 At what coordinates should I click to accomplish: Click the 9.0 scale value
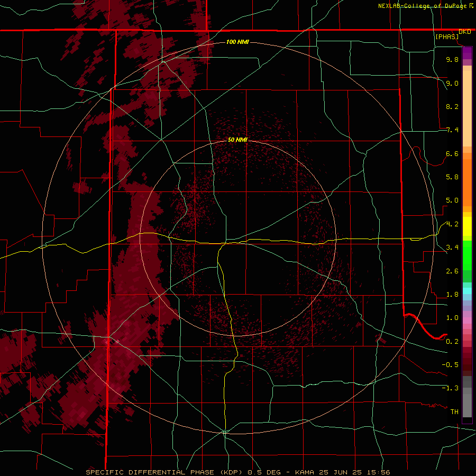(452, 83)
